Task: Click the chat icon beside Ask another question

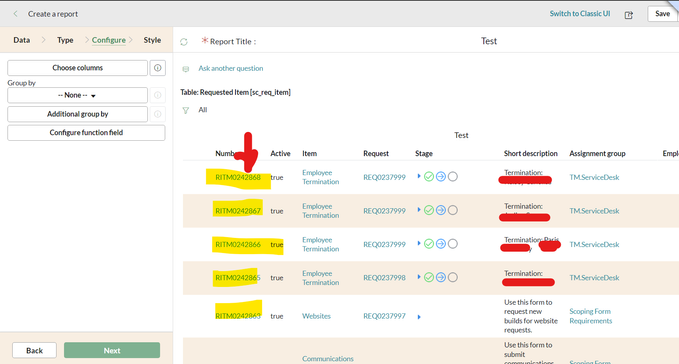Action: coord(186,69)
